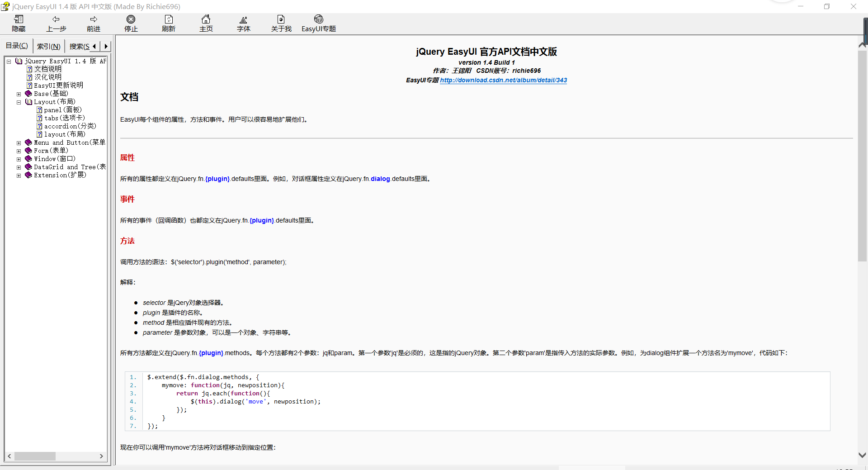Screen dimensions: 868x470
Task: Click the Menu and Button book icon
Action: [28, 142]
